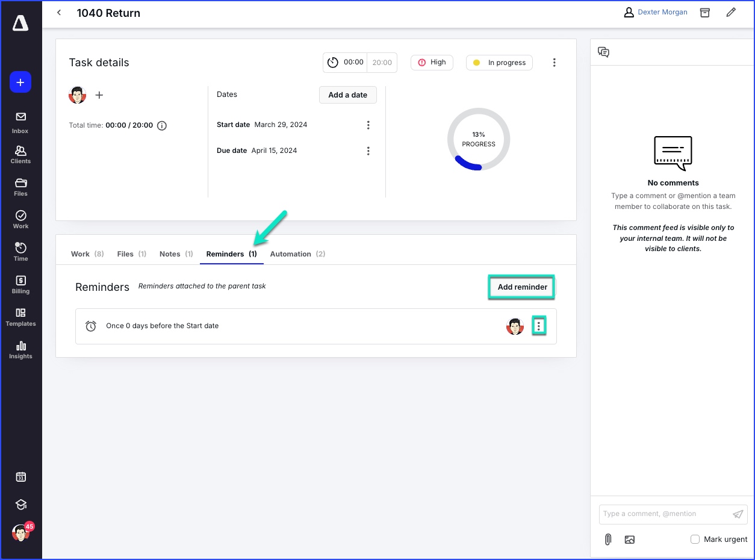755x560 pixels.
Task: Switch to the Automation (2) tab
Action: (x=297, y=254)
